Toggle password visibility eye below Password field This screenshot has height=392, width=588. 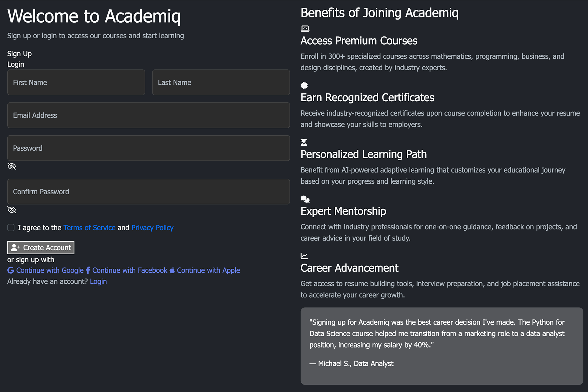point(12,166)
